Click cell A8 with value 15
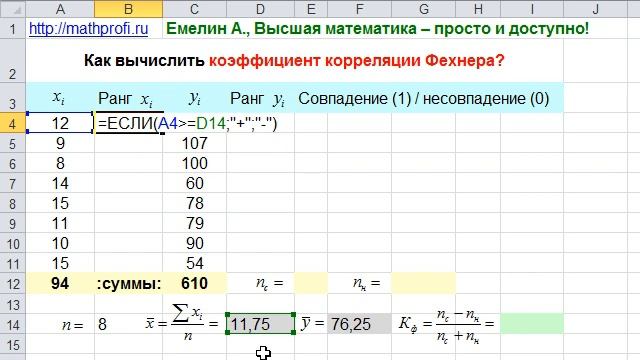Image resolution: width=640 pixels, height=360 pixels. coord(60,203)
